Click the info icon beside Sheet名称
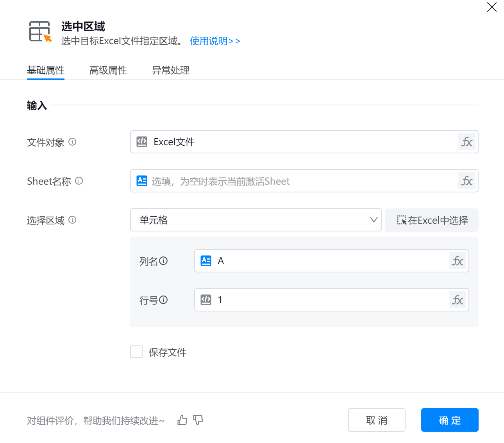 [x=79, y=181]
